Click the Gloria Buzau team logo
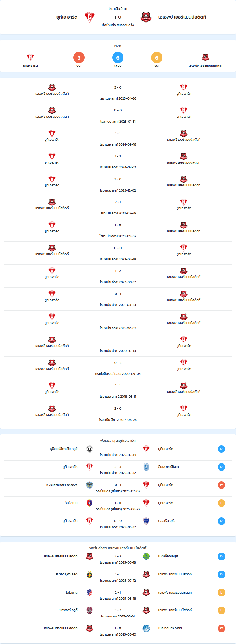The width and height of the screenshot is (236, 644). [146, 521]
